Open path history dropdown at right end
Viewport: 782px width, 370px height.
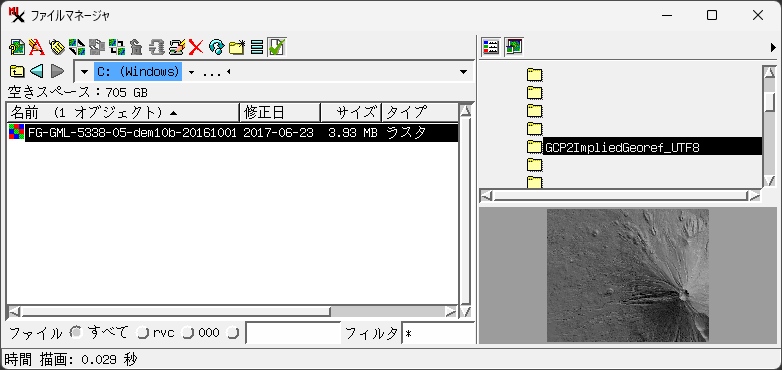pyautogui.click(x=463, y=72)
